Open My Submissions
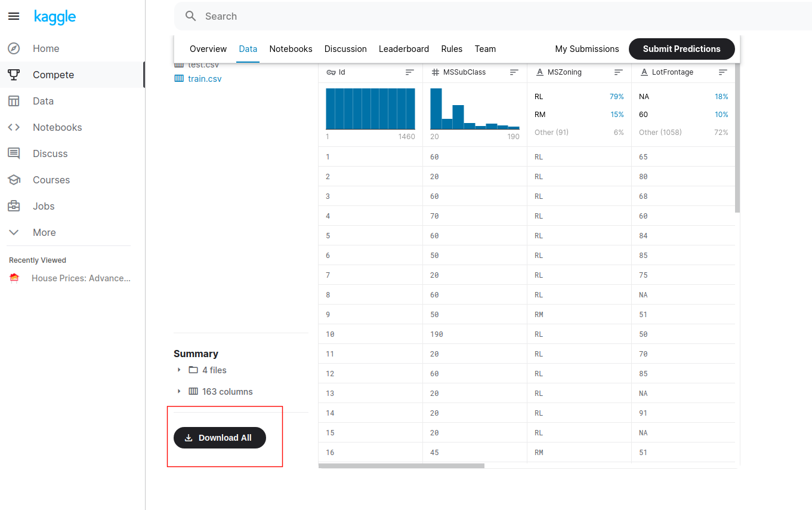Screen dimensions: 812x510 point(587,49)
